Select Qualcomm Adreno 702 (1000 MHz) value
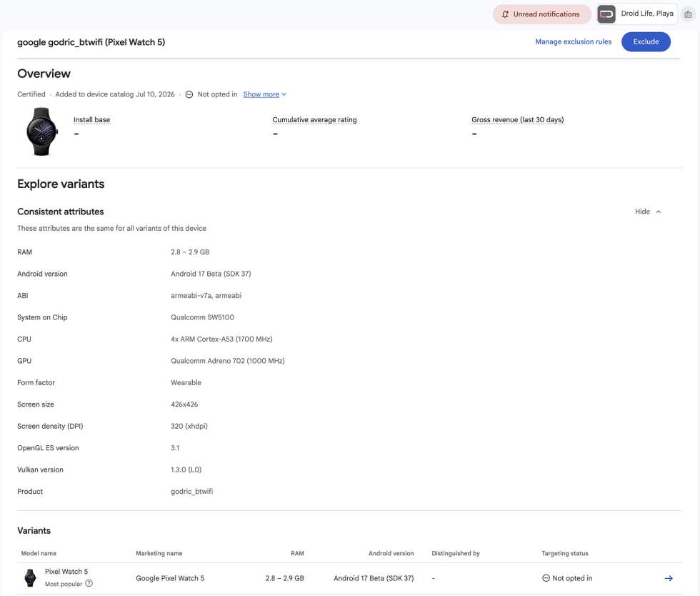 tap(228, 361)
